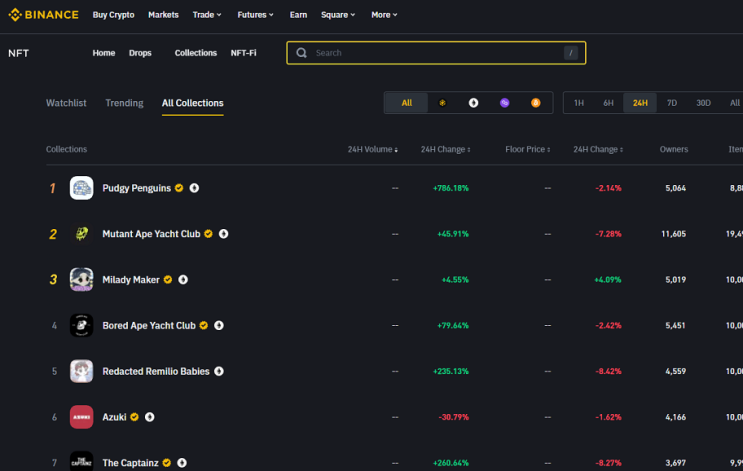Filter by Polygon chain icon
Viewport: 743px width, 471px height.
(x=504, y=103)
